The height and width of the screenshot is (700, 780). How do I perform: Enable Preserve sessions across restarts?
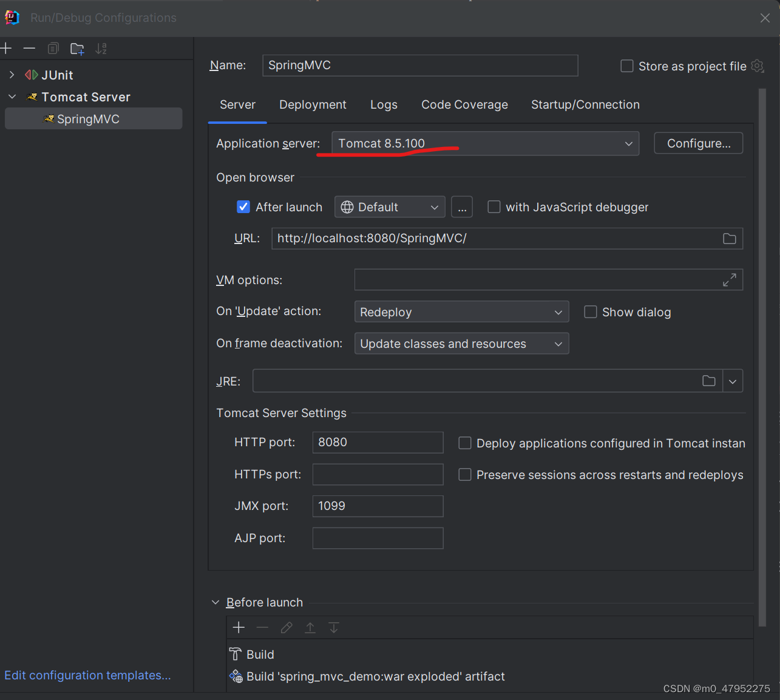465,474
